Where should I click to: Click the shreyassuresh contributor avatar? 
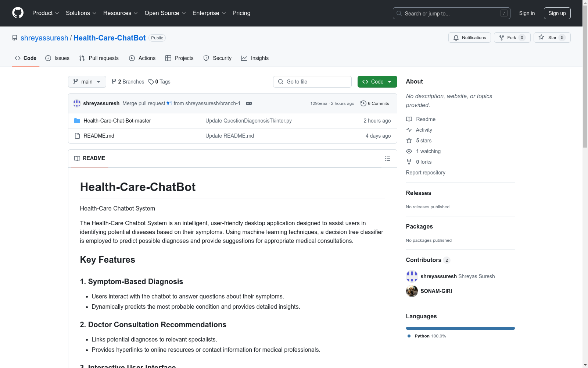(x=412, y=276)
